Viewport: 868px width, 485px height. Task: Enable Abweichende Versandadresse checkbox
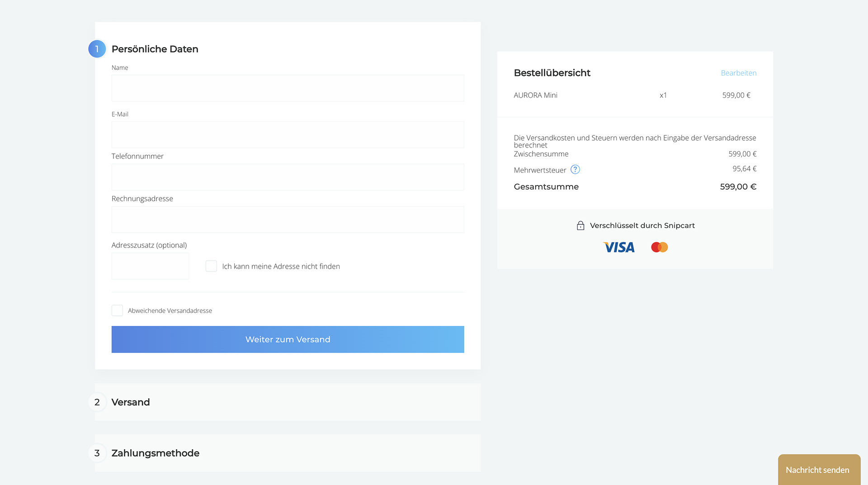(x=117, y=310)
